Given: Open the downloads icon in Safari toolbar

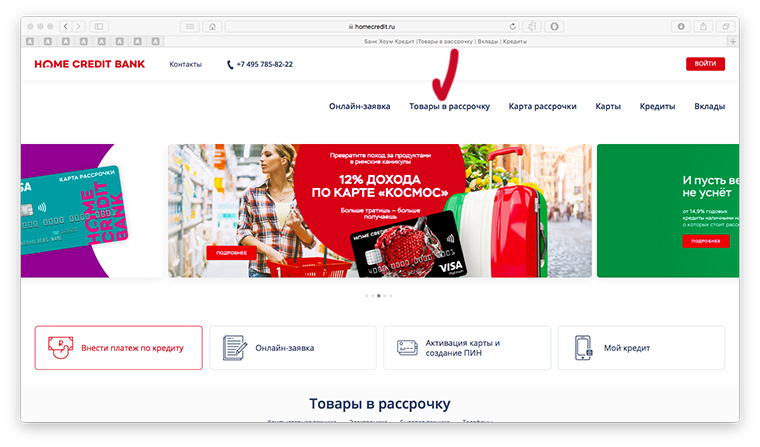Looking at the screenshot, I should (x=681, y=26).
